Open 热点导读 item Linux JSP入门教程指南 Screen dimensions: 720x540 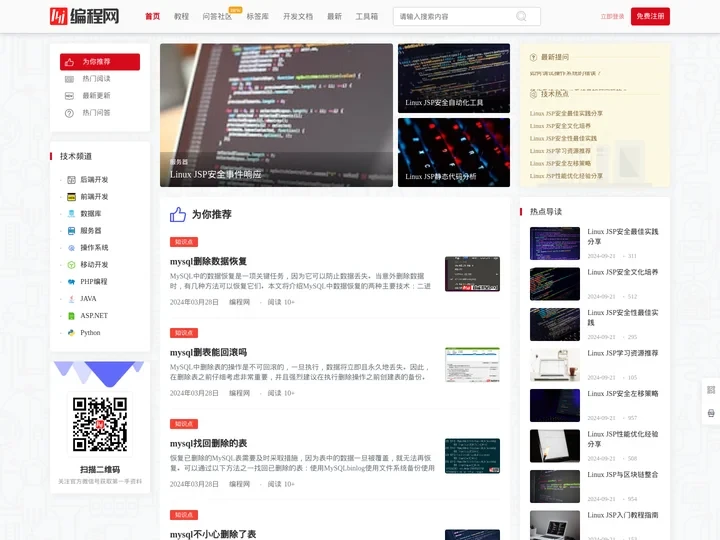click(x=623, y=515)
